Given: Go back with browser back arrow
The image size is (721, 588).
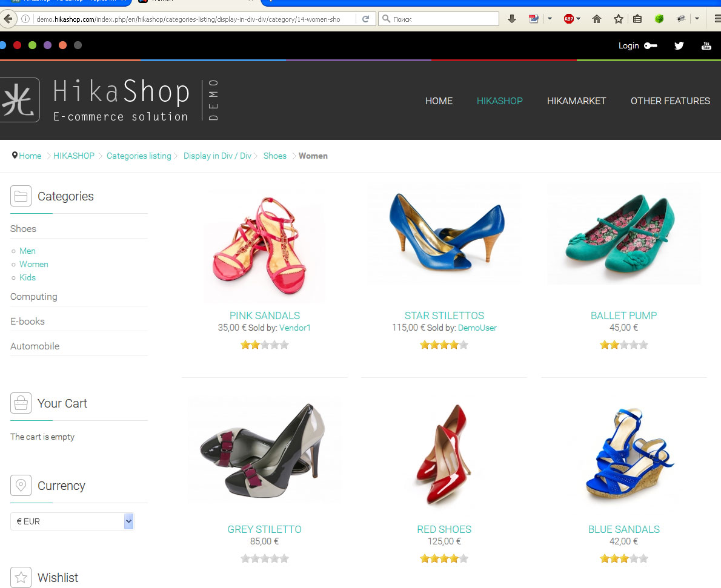Looking at the screenshot, I should (8, 19).
